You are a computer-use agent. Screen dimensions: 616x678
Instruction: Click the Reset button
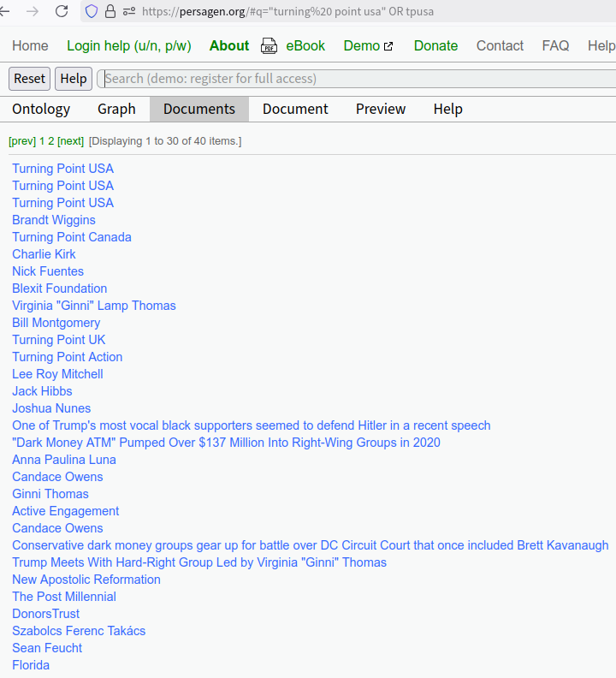tap(29, 79)
